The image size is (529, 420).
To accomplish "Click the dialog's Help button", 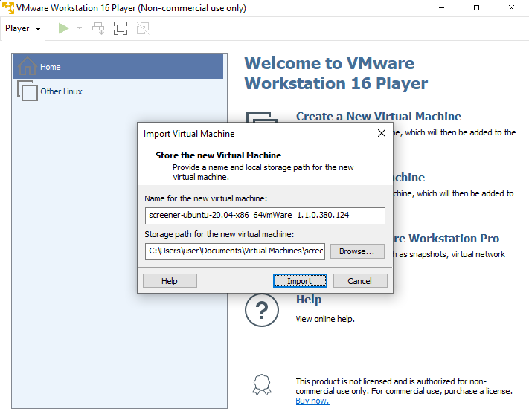I will [x=170, y=281].
